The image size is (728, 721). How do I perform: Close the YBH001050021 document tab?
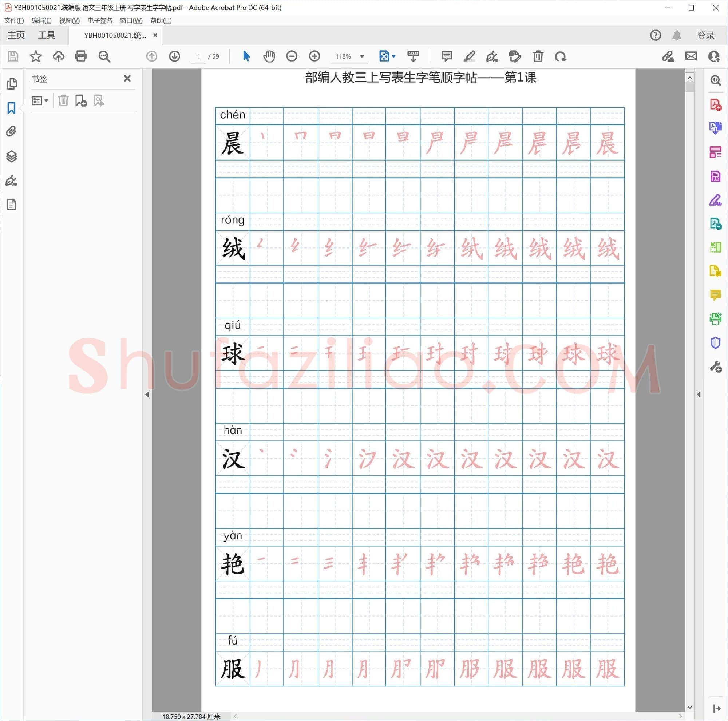(155, 35)
